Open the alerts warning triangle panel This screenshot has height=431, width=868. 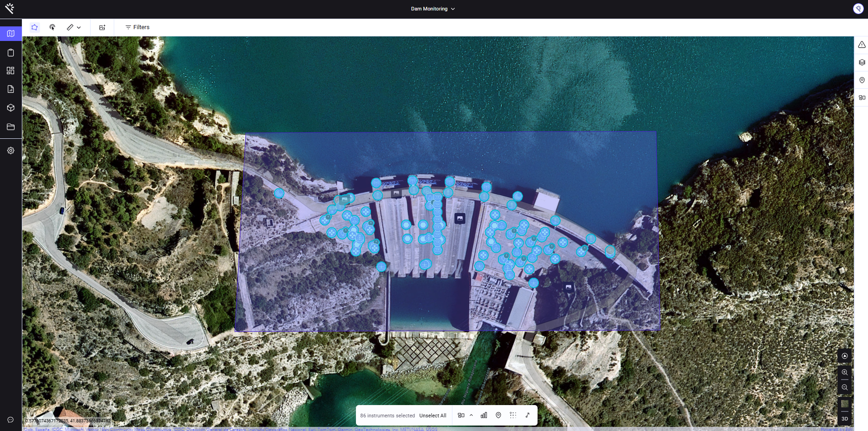pos(862,45)
